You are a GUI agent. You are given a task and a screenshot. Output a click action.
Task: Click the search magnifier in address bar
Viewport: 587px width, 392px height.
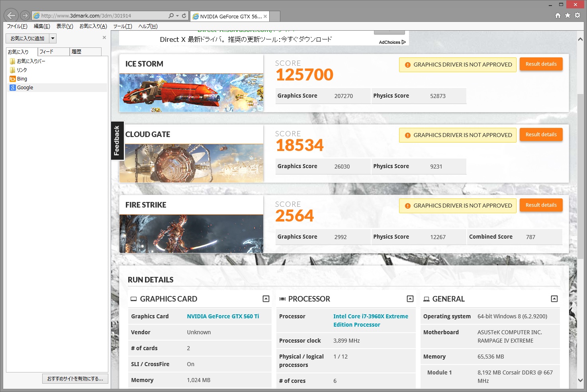(171, 16)
